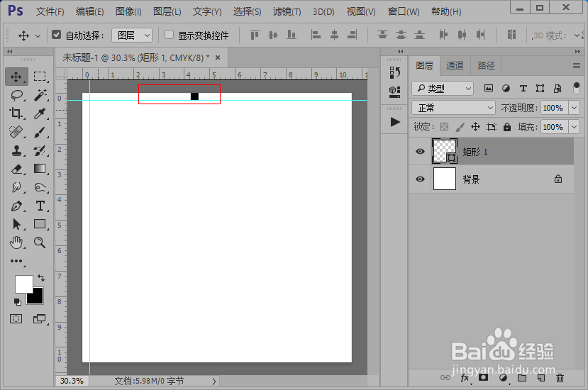Select the Path Selection tool
This screenshot has width=588, height=390.
16,224
